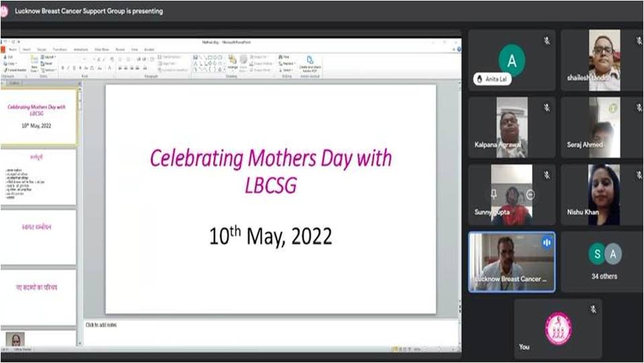This screenshot has width=644, height=363.
Task: Open the Select dropdown in Editing group
Action: (x=286, y=70)
